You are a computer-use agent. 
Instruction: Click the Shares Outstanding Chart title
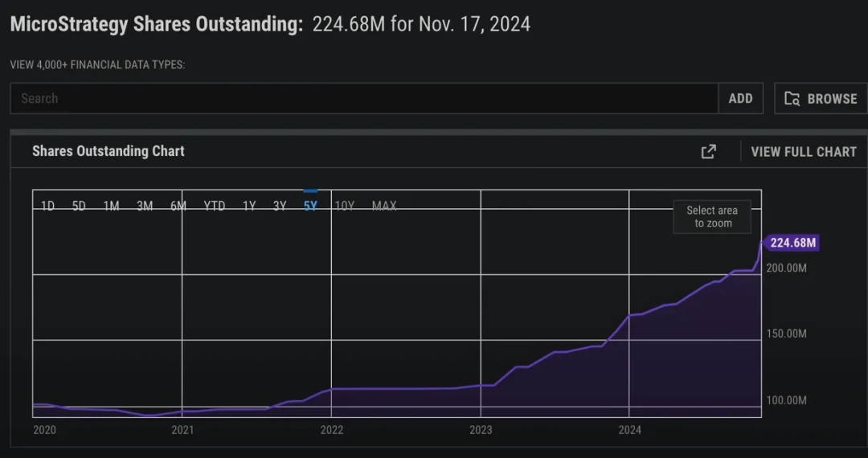(108, 151)
